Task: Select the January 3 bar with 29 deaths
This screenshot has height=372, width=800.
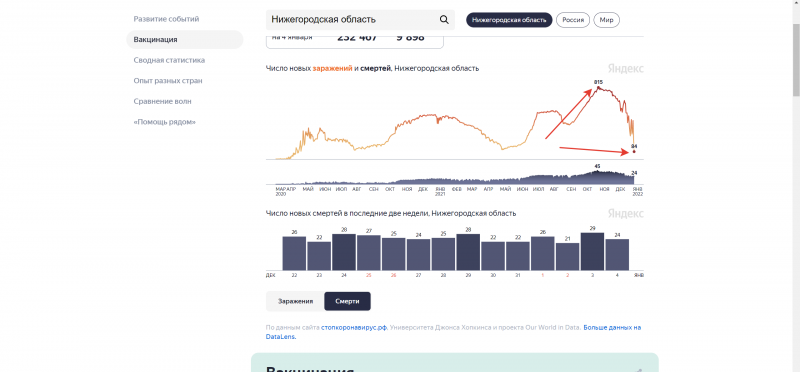Action: tap(592, 252)
